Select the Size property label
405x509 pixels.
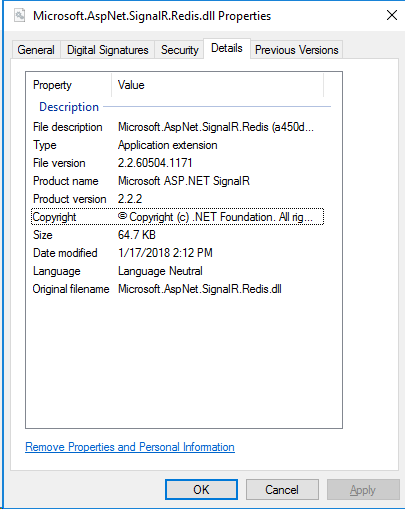[43, 235]
